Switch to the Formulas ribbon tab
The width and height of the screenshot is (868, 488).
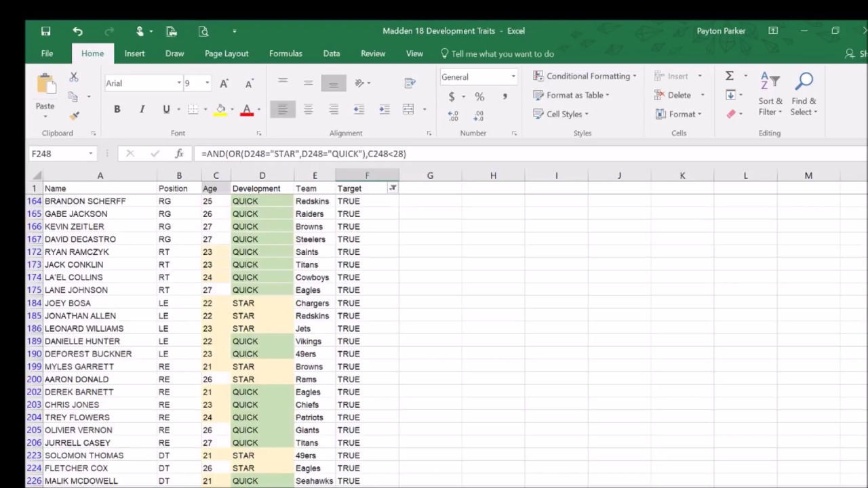(x=285, y=54)
